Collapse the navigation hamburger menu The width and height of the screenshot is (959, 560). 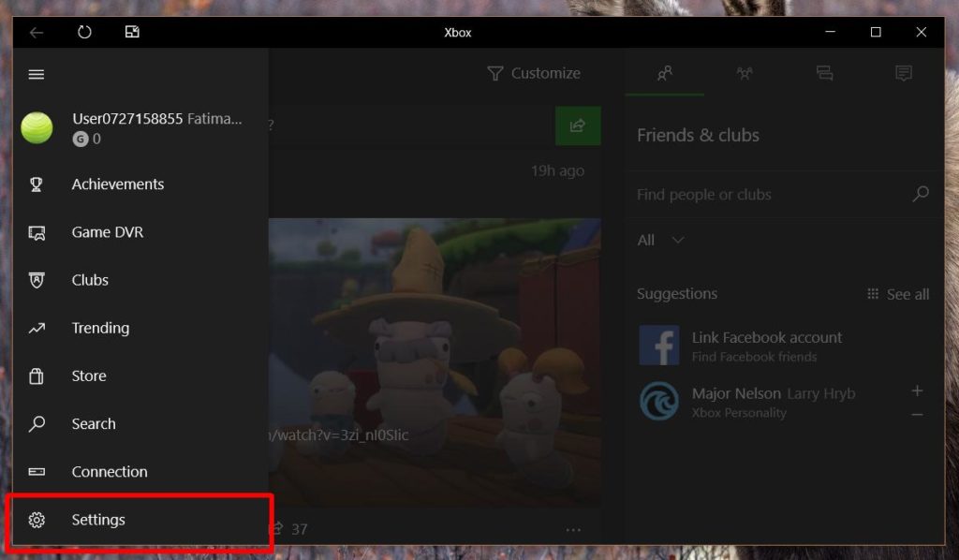37,74
